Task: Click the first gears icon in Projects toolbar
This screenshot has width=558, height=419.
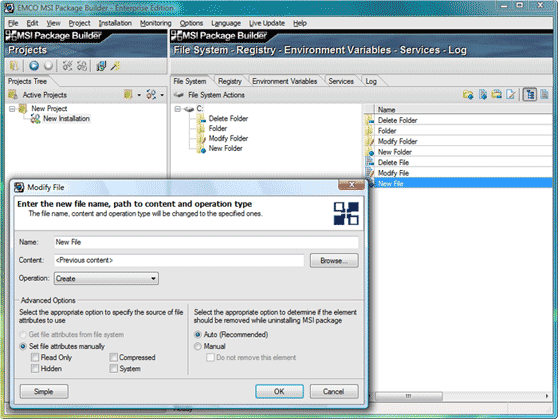Action: [67, 66]
